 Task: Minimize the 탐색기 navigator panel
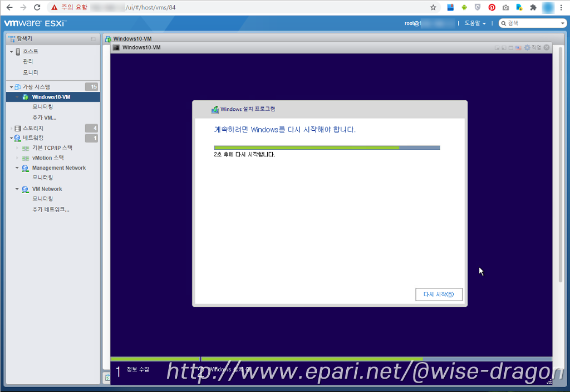(94, 39)
